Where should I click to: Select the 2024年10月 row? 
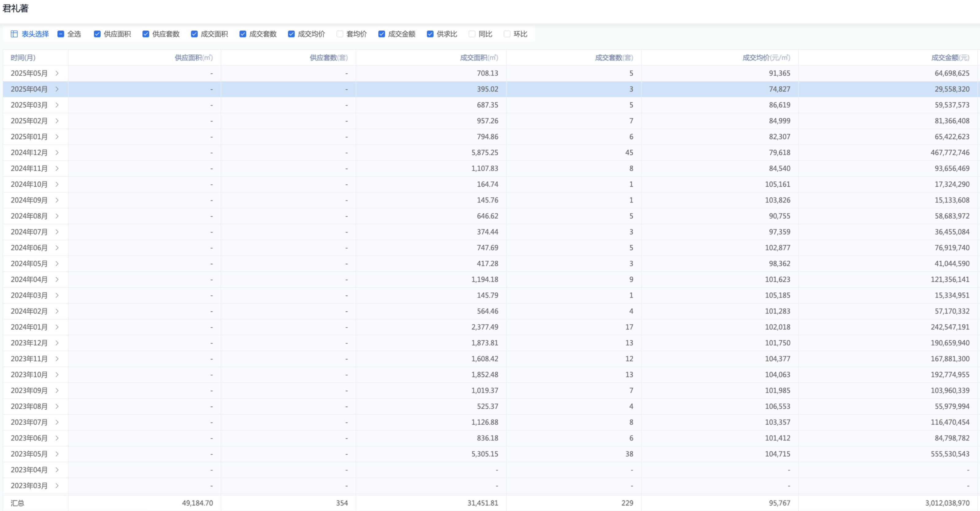pyautogui.click(x=29, y=184)
